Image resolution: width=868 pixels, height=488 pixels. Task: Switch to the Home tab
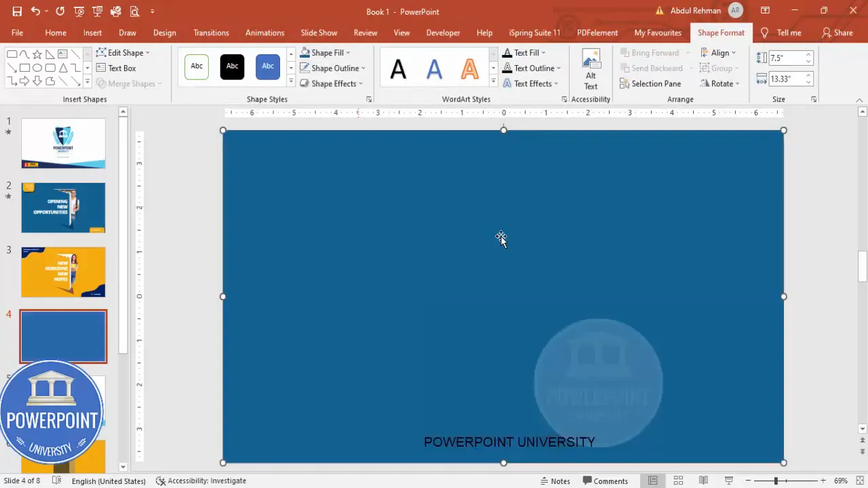pos(56,33)
